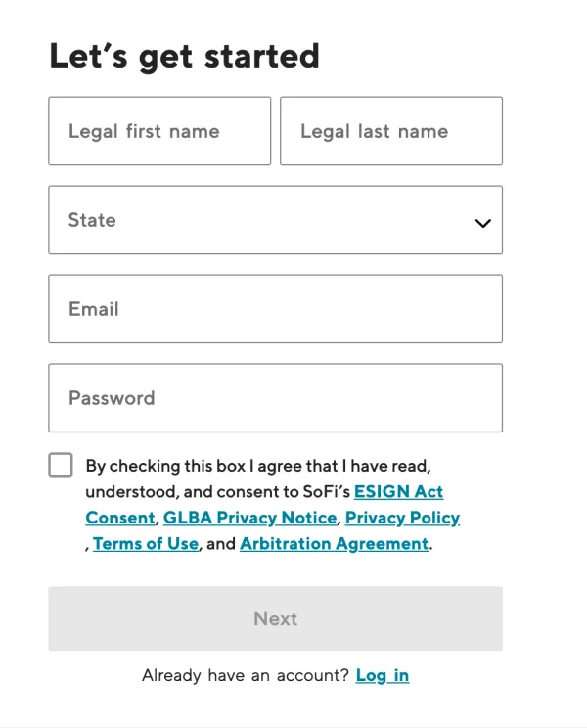Open the Terms of Use link
This screenshot has width=587, height=728.
[146, 543]
